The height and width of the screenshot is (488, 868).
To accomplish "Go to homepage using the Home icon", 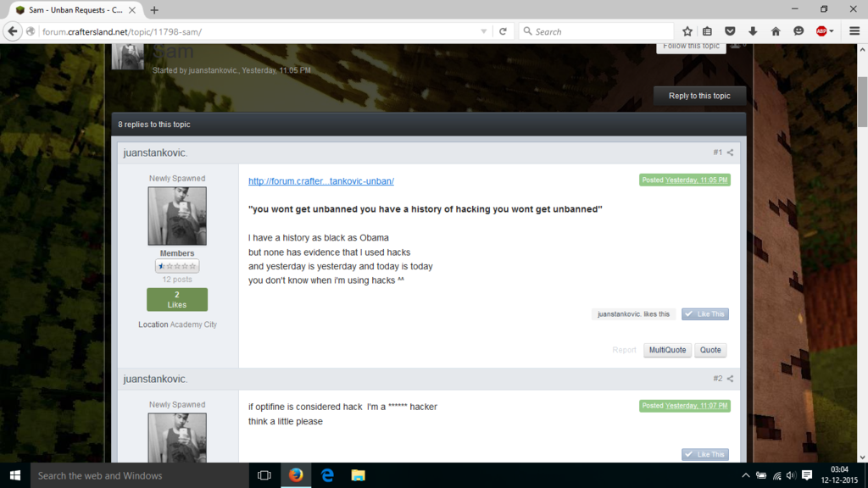I will point(776,30).
